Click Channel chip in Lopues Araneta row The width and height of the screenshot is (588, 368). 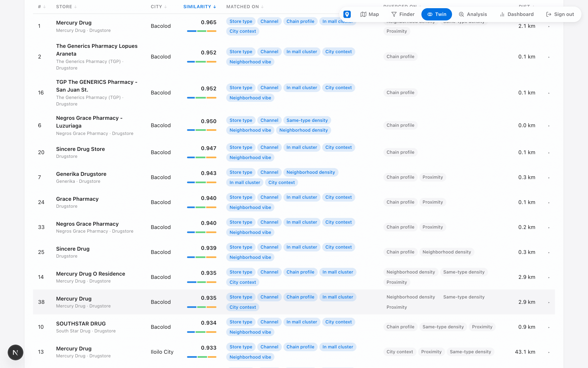[x=269, y=52]
